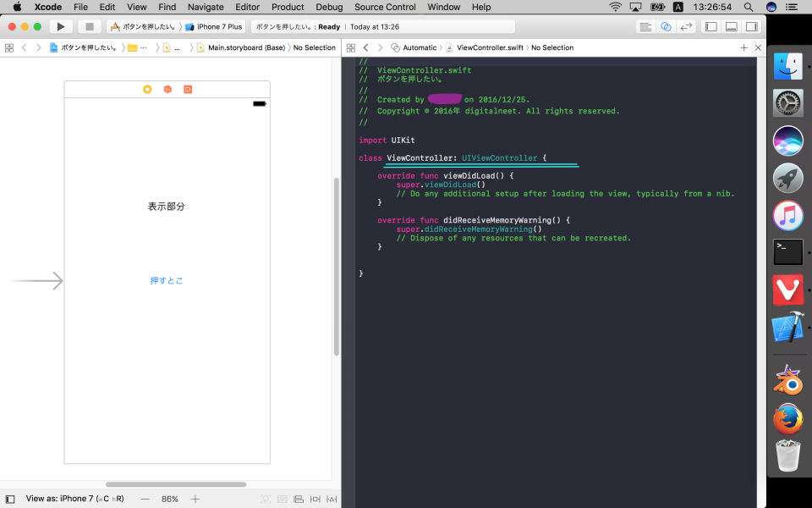Viewport: 812px width, 508px height.
Task: Click the super.didReceiveMemoryWarning() line
Action: [x=469, y=229]
